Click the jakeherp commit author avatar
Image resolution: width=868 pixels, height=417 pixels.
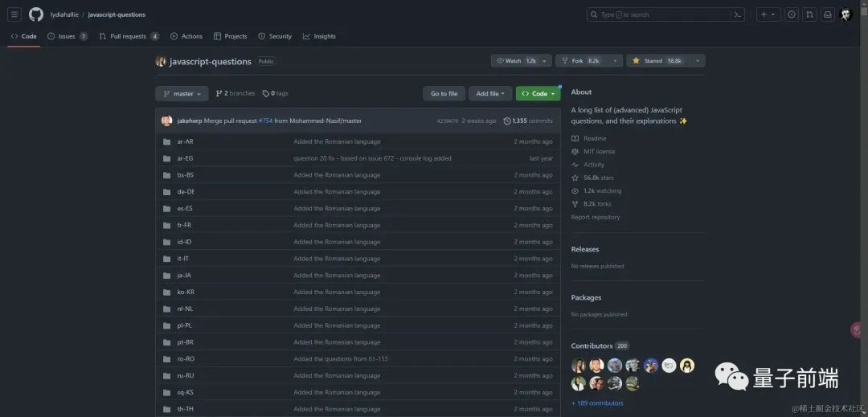pyautogui.click(x=167, y=121)
